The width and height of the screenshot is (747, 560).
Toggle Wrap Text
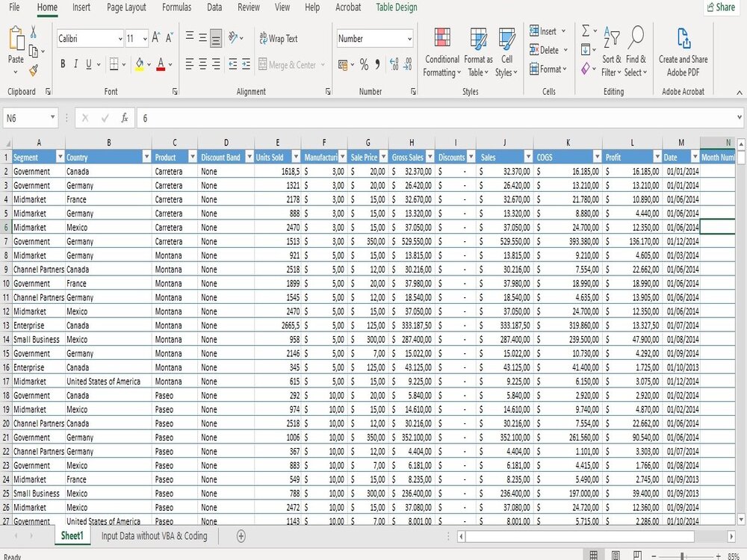(279, 38)
